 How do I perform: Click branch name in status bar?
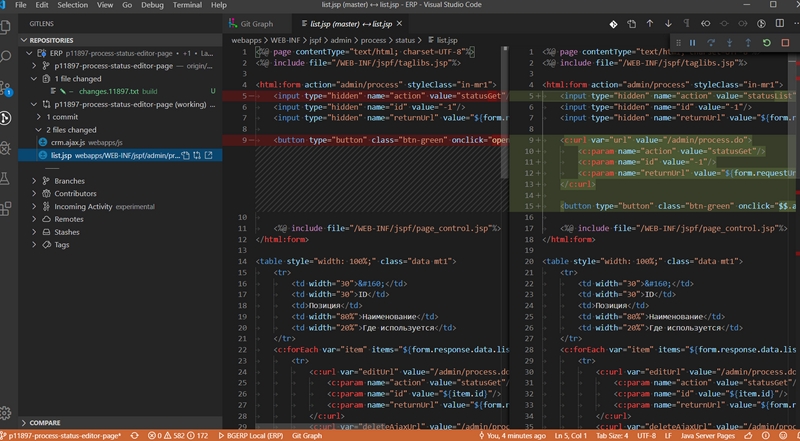(x=66, y=436)
